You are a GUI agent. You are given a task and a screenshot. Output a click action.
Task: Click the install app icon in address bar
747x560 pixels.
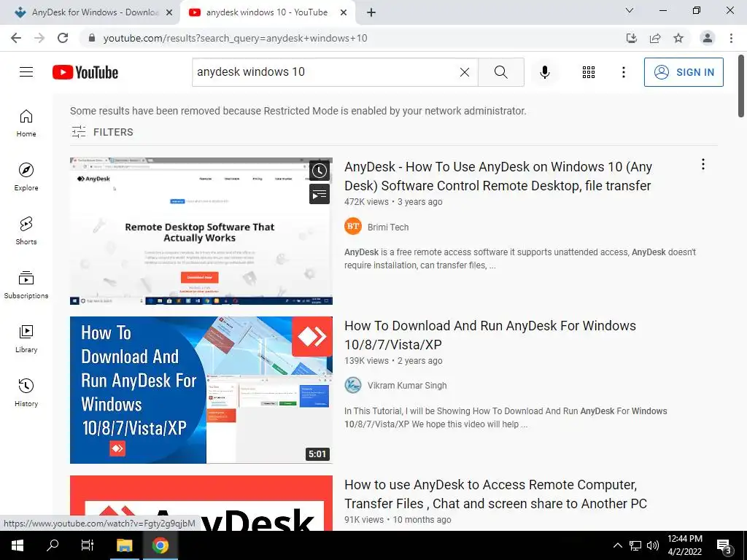coord(632,38)
